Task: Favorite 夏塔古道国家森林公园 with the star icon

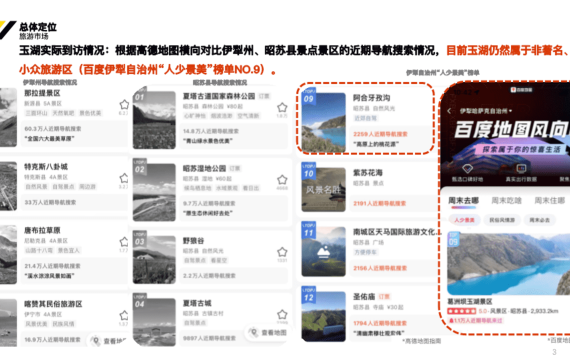Action: (x=282, y=108)
